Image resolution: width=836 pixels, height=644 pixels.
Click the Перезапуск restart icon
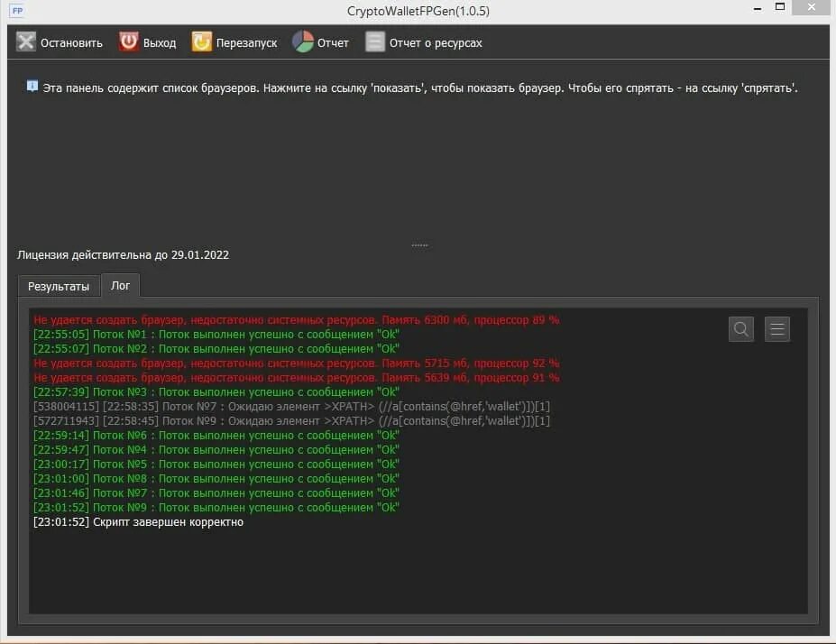click(x=201, y=42)
